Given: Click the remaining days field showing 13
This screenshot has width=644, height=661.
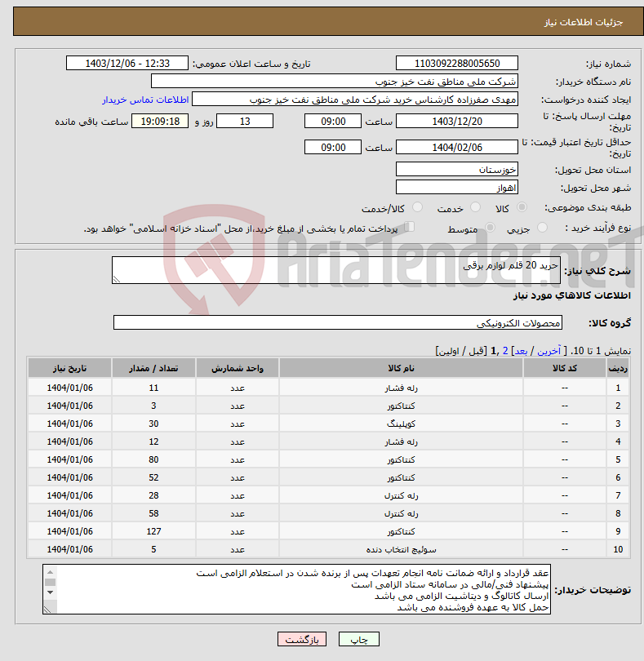Looking at the screenshot, I should pyautogui.click(x=245, y=122).
